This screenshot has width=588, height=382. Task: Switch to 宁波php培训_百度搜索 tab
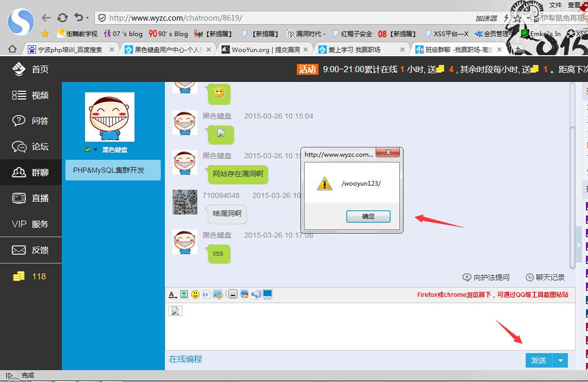click(70, 49)
